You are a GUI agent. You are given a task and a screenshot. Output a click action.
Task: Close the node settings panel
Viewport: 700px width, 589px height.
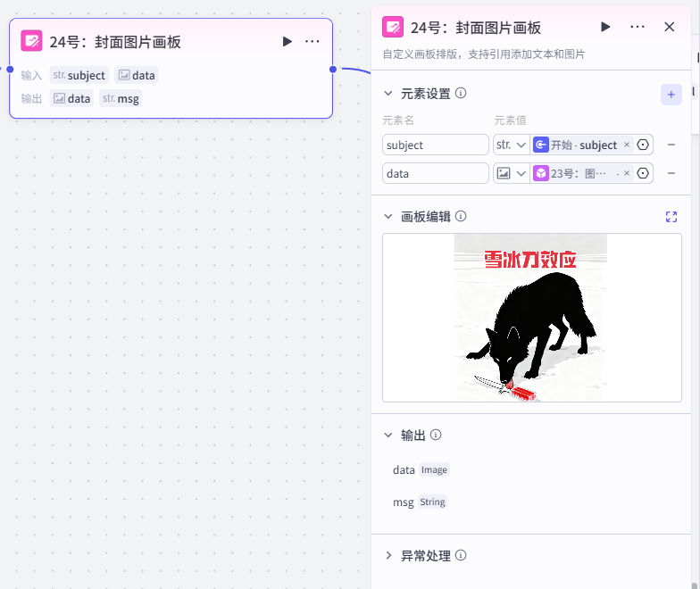[670, 27]
